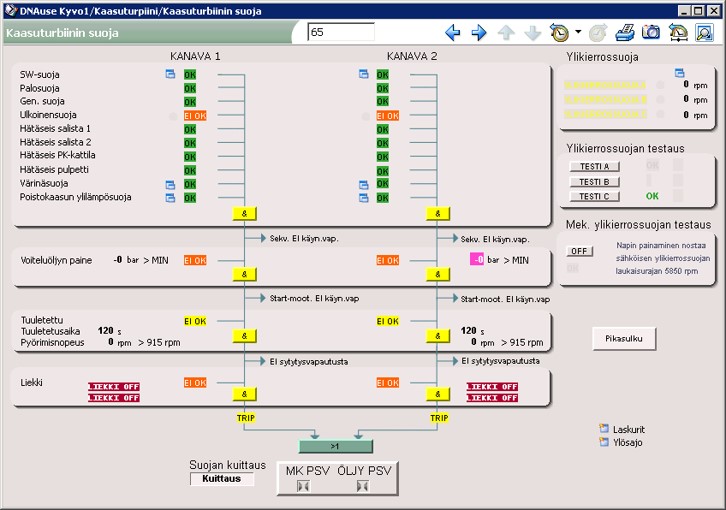Click the KANAVA 2 heading

click(412, 56)
